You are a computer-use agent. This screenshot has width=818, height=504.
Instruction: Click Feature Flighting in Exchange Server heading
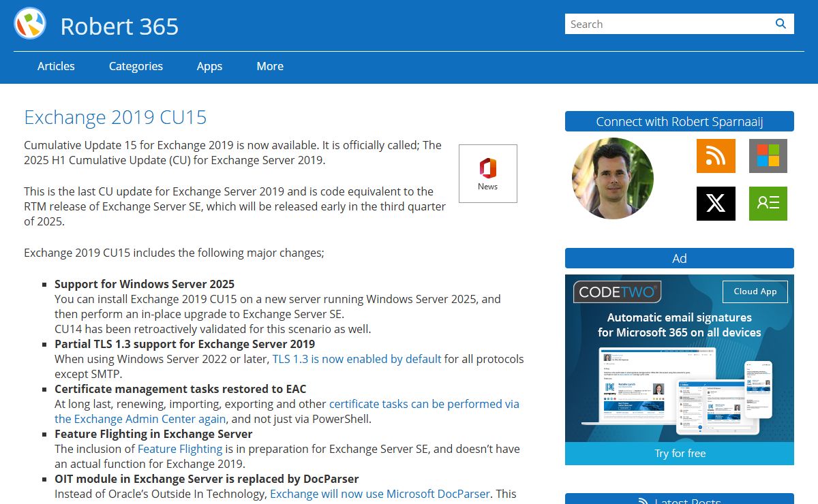click(153, 434)
